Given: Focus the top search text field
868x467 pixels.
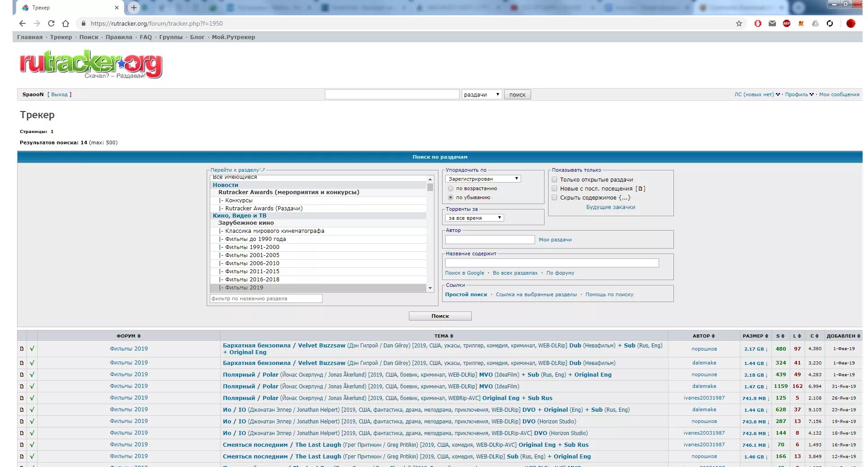Looking at the screenshot, I should point(392,94).
